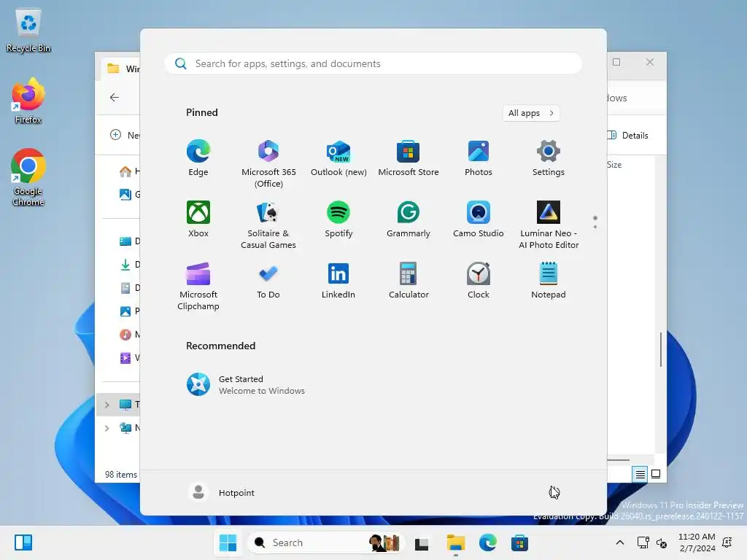Viewport: 747px width, 560px height.
Task: Click the taskbar Search box
Action: (x=326, y=542)
